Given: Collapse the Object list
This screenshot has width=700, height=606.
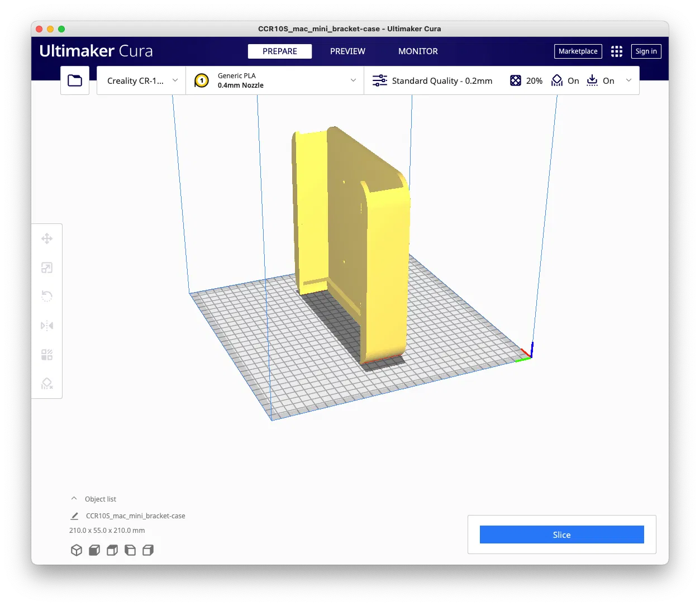Looking at the screenshot, I should (74, 498).
